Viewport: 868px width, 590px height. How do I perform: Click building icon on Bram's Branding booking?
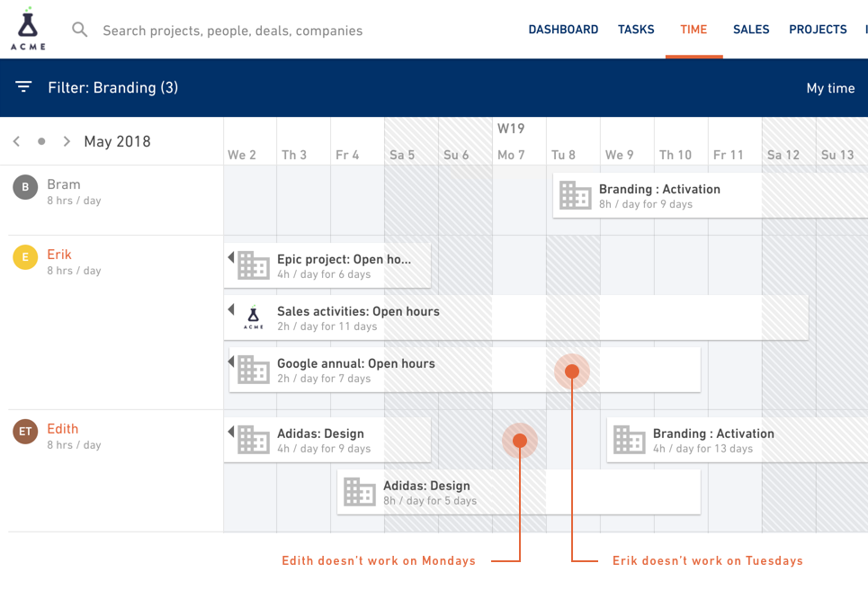pyautogui.click(x=575, y=195)
